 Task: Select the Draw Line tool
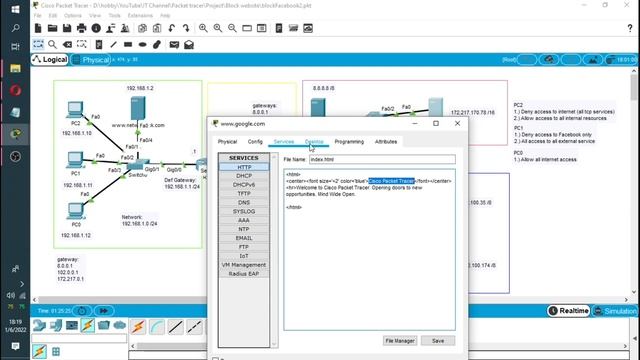(x=113, y=44)
